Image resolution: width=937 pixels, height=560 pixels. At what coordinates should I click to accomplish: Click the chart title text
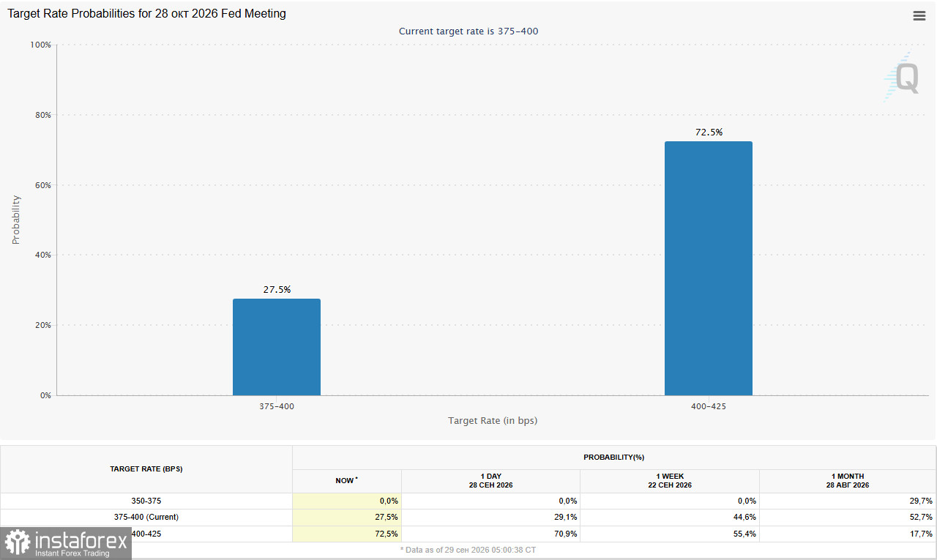click(x=147, y=14)
